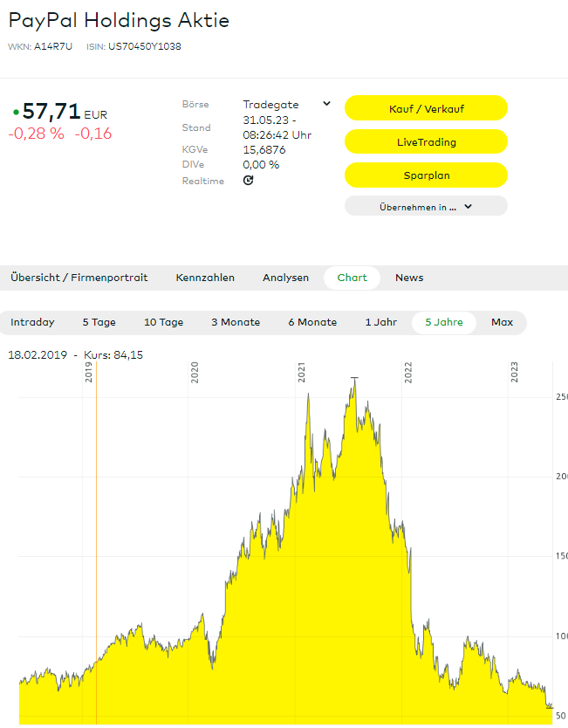The image size is (568, 728).
Task: Display the Max chart history
Action: [x=502, y=322]
